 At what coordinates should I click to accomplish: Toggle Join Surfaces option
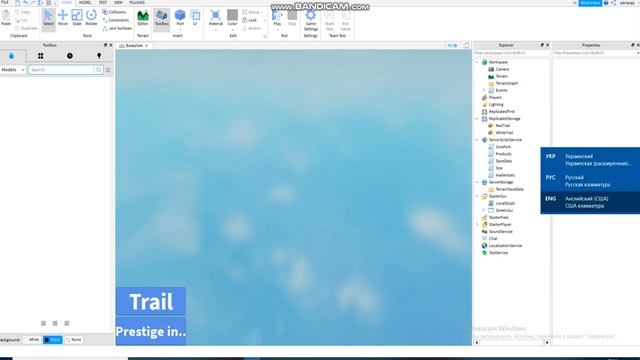tap(117, 28)
